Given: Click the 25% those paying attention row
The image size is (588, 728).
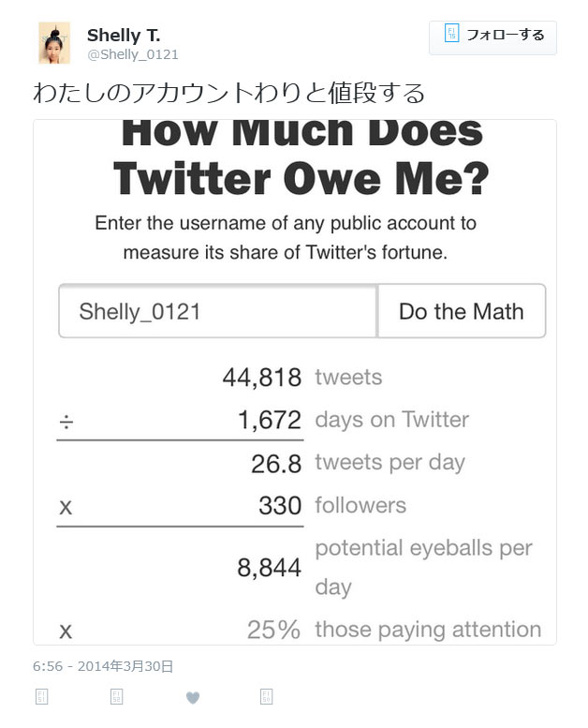Looking at the screenshot, I should [x=301, y=630].
